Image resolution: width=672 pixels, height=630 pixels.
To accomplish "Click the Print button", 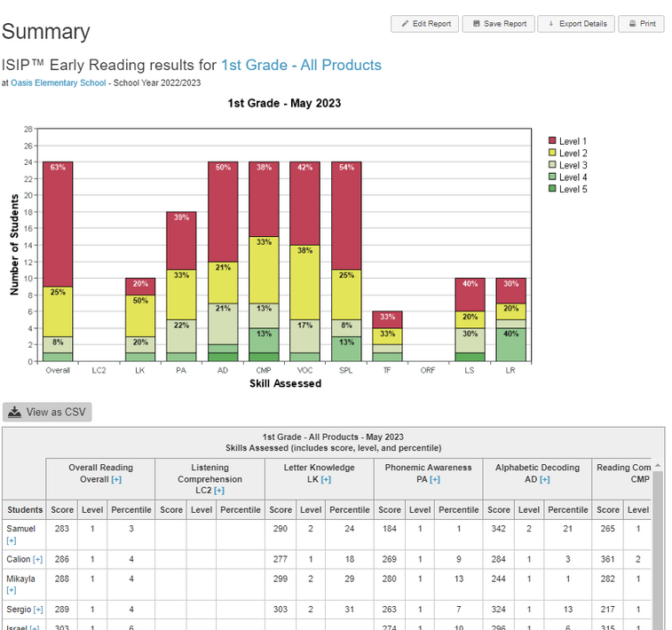I will point(642,24).
